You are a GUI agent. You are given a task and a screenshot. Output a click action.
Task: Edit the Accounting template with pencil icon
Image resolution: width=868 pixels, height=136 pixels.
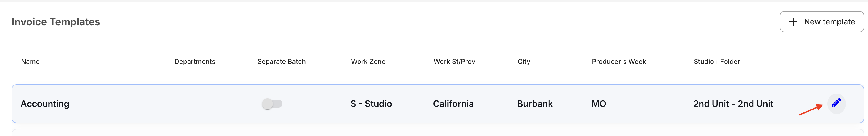(836, 103)
